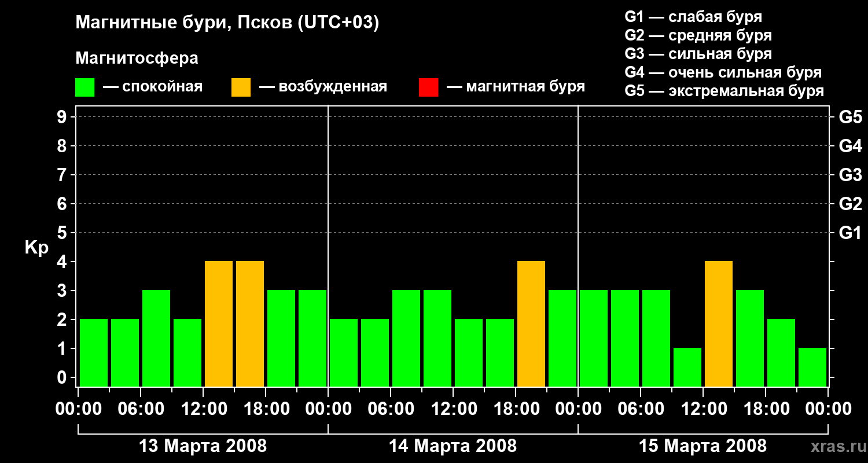Click the 'Магнитосфера' legend heading
This screenshot has width=868, height=463.
click(x=137, y=58)
